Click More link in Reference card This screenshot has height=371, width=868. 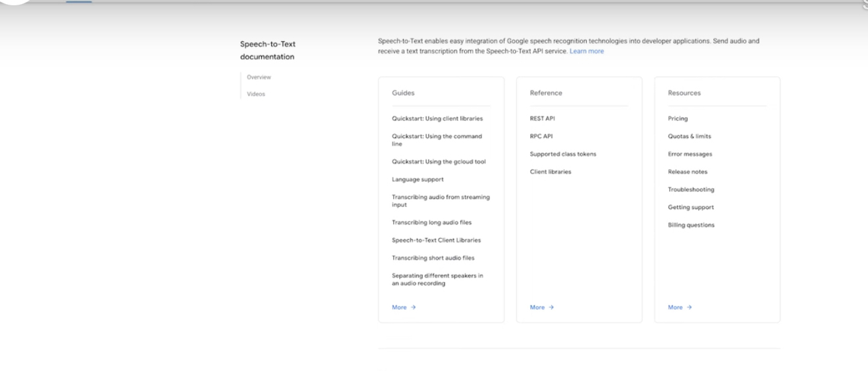(x=542, y=307)
